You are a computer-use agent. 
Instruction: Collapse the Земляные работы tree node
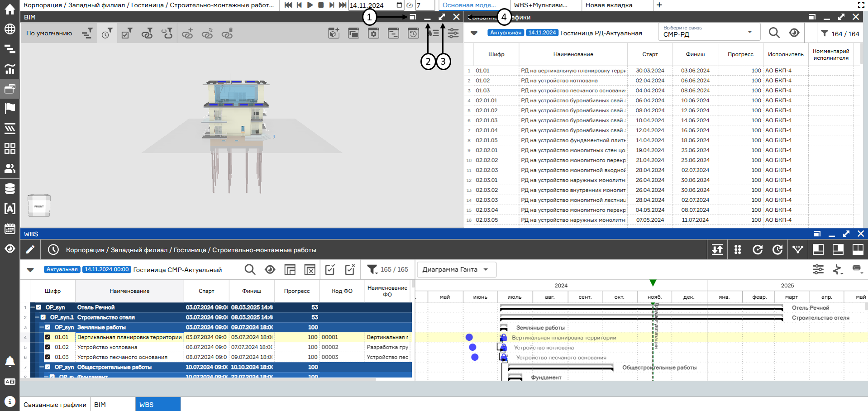(x=42, y=327)
